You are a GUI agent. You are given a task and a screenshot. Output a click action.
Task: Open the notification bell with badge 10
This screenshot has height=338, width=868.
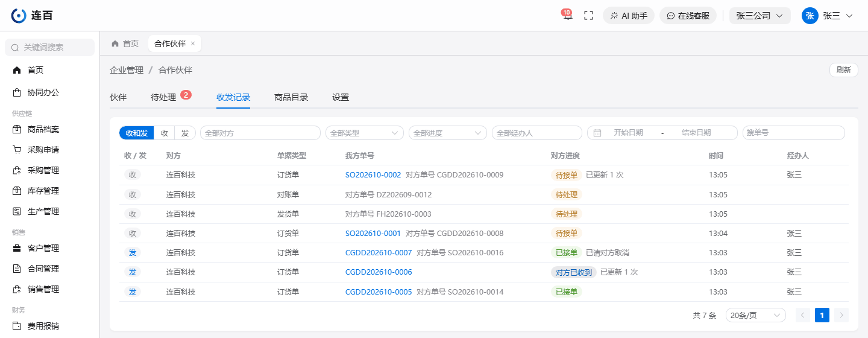tap(567, 15)
